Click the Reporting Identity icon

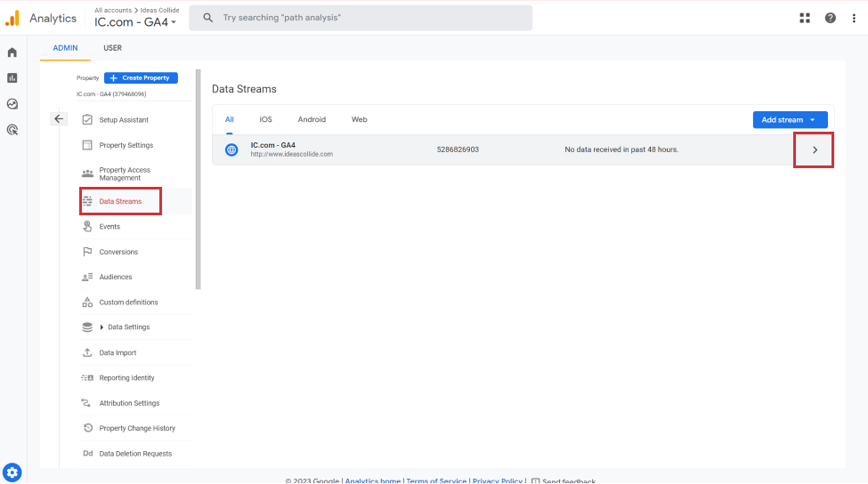(x=87, y=378)
